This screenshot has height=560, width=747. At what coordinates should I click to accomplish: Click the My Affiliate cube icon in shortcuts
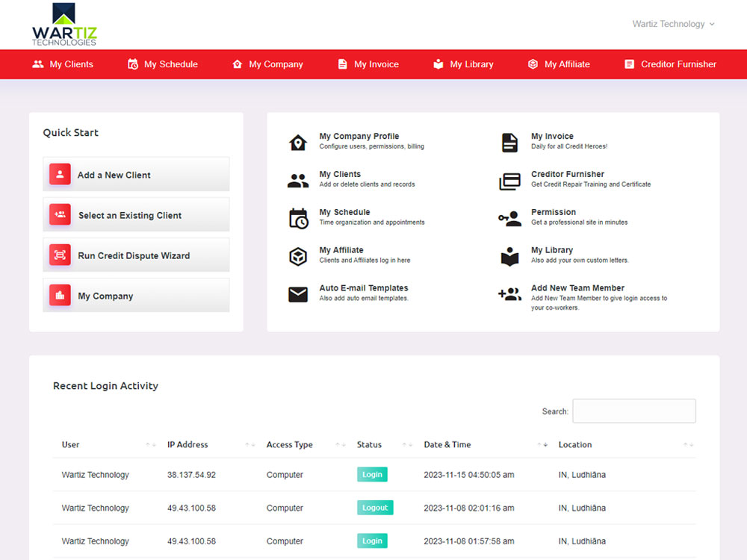click(298, 257)
